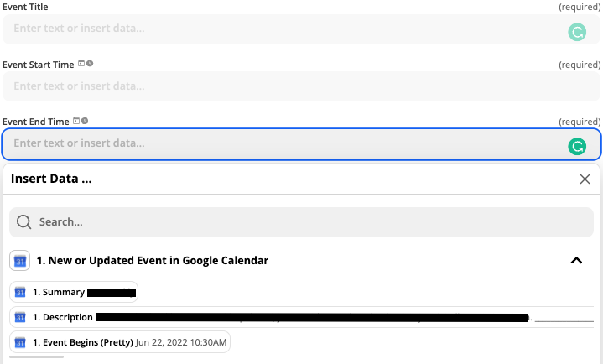Click Google Calendar icon next to step 1 heading

pyautogui.click(x=19, y=261)
